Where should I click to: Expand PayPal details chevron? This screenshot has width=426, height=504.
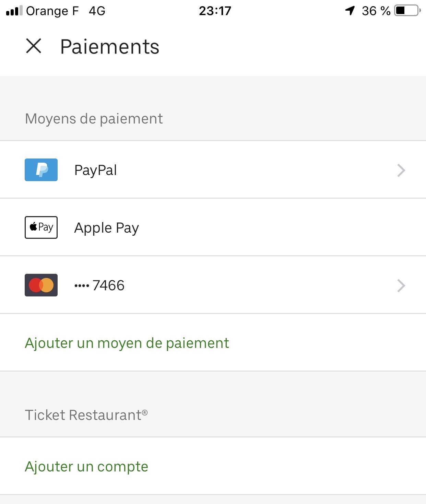(x=401, y=170)
